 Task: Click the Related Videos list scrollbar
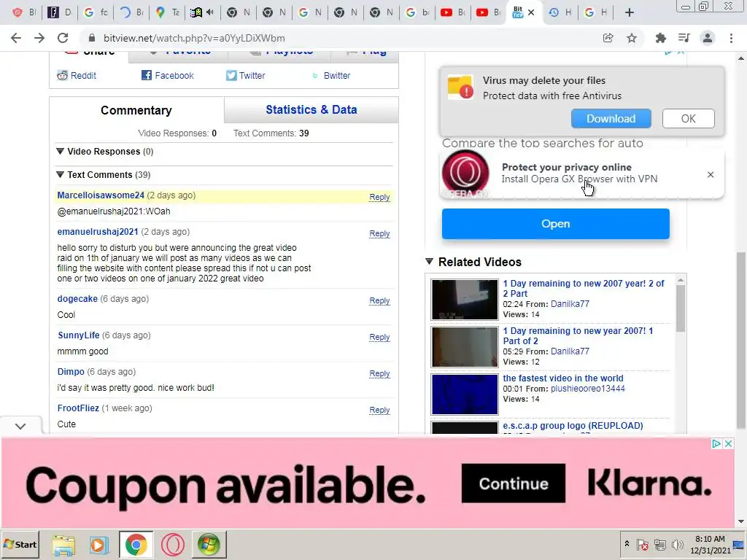(681, 308)
